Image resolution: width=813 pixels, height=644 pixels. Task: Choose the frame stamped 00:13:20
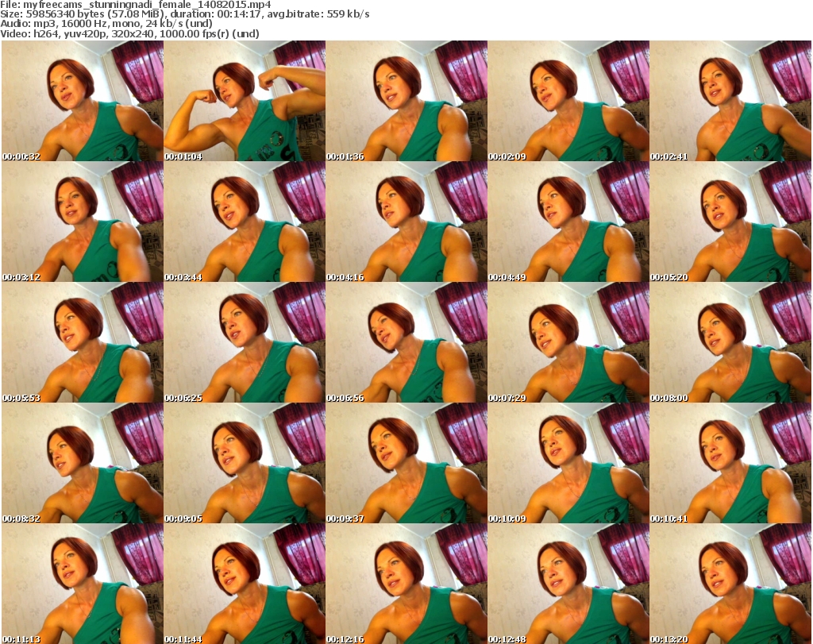[x=730, y=584]
